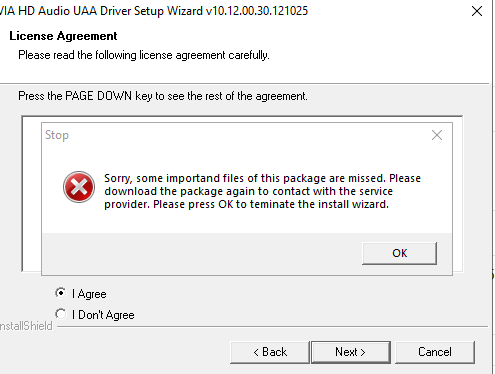Click the InstallShield label

point(26,326)
